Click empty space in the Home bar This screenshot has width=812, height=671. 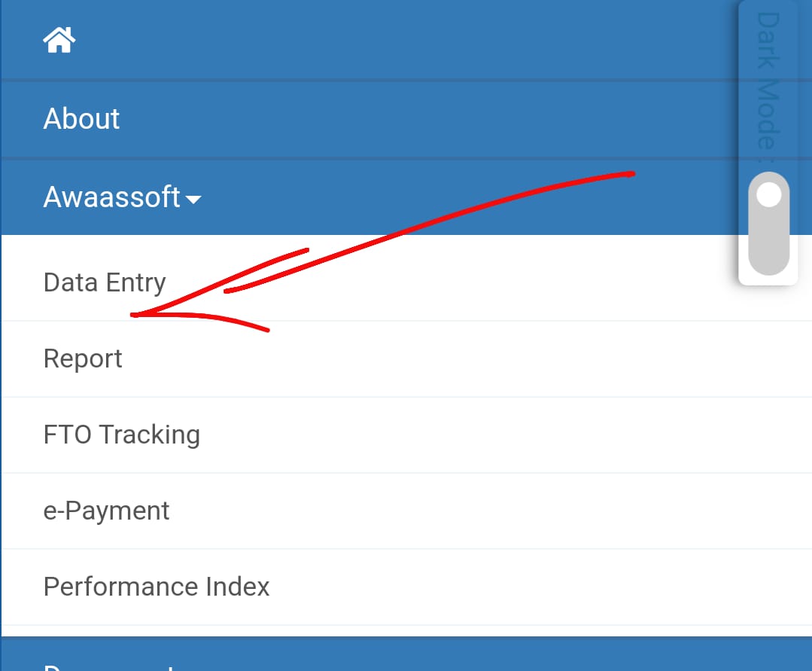point(376,40)
